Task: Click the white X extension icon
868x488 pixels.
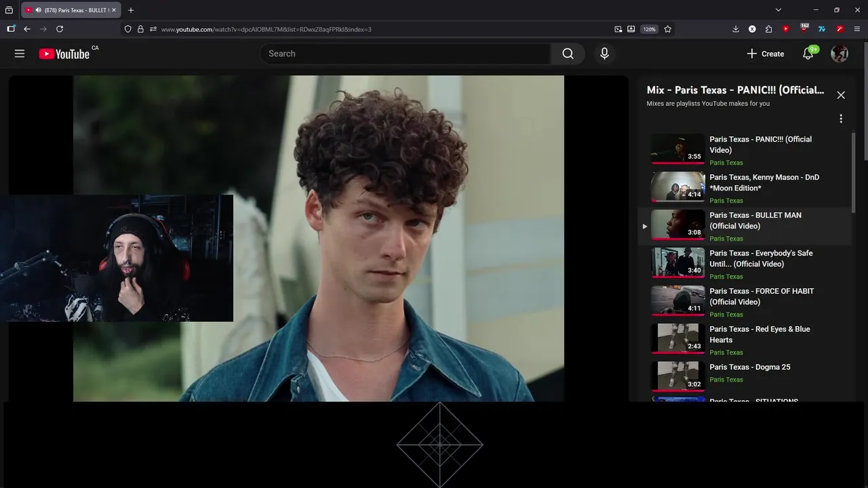Action: [752, 29]
